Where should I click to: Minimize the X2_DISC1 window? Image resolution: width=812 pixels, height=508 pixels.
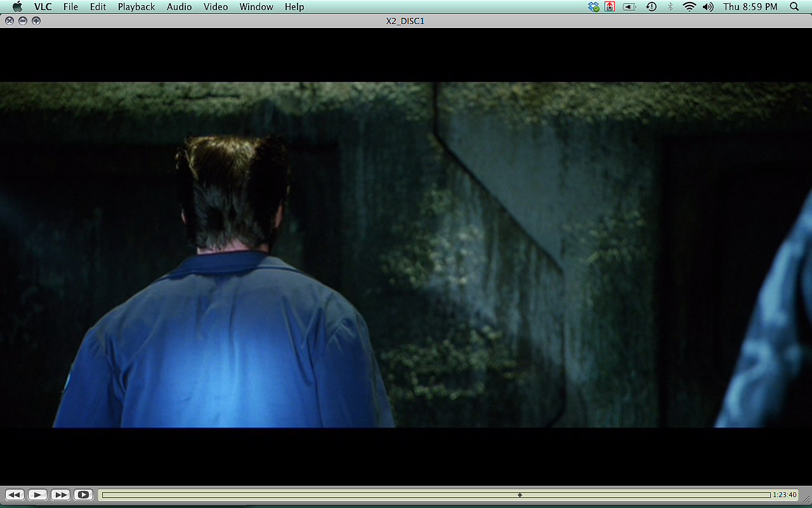click(23, 20)
